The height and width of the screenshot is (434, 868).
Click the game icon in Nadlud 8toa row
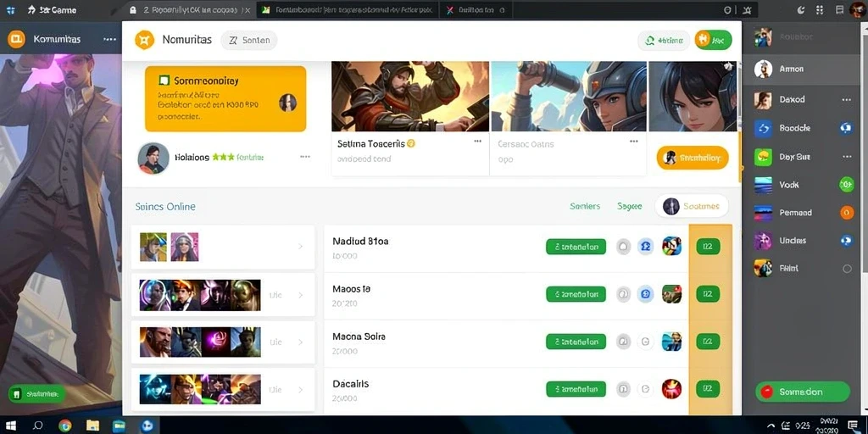point(671,247)
